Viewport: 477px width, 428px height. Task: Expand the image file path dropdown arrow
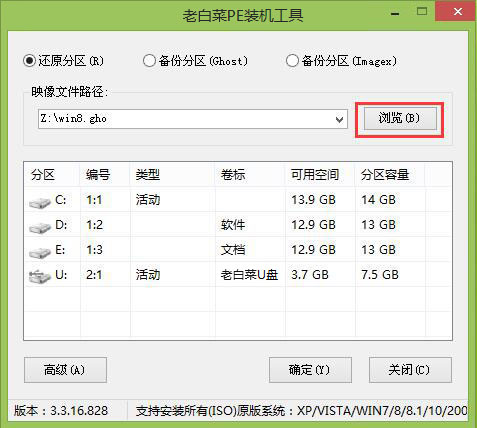(339, 119)
